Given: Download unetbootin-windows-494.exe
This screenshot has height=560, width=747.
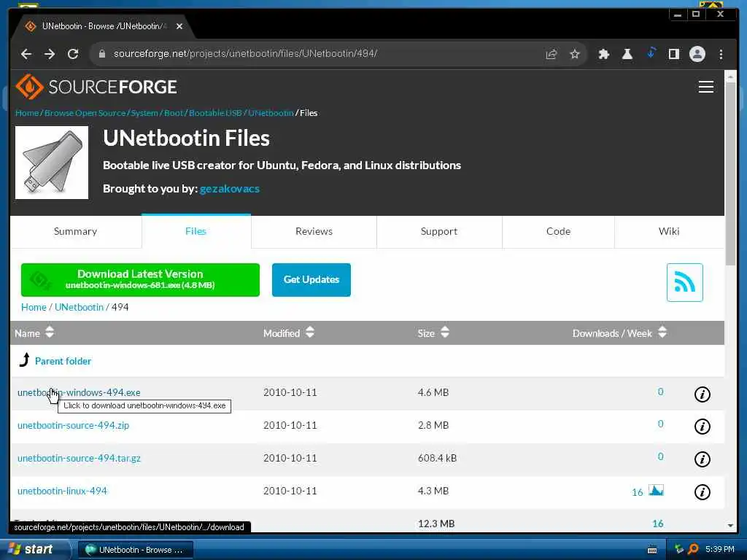Looking at the screenshot, I should [x=79, y=392].
